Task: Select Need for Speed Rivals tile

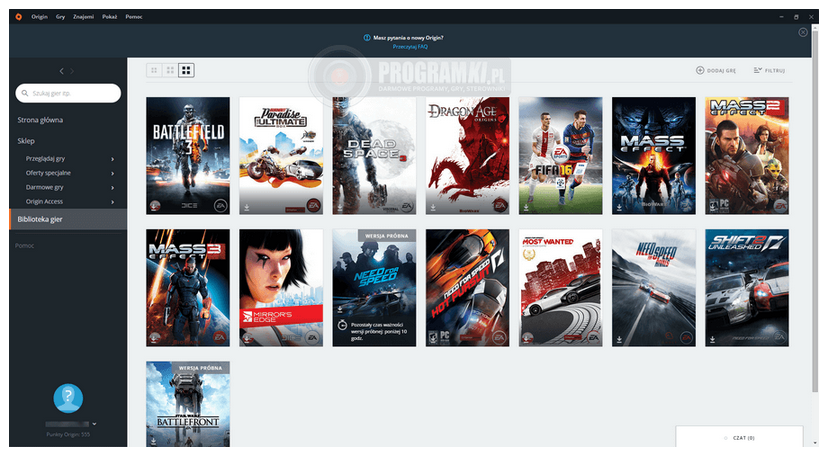Action: click(654, 288)
